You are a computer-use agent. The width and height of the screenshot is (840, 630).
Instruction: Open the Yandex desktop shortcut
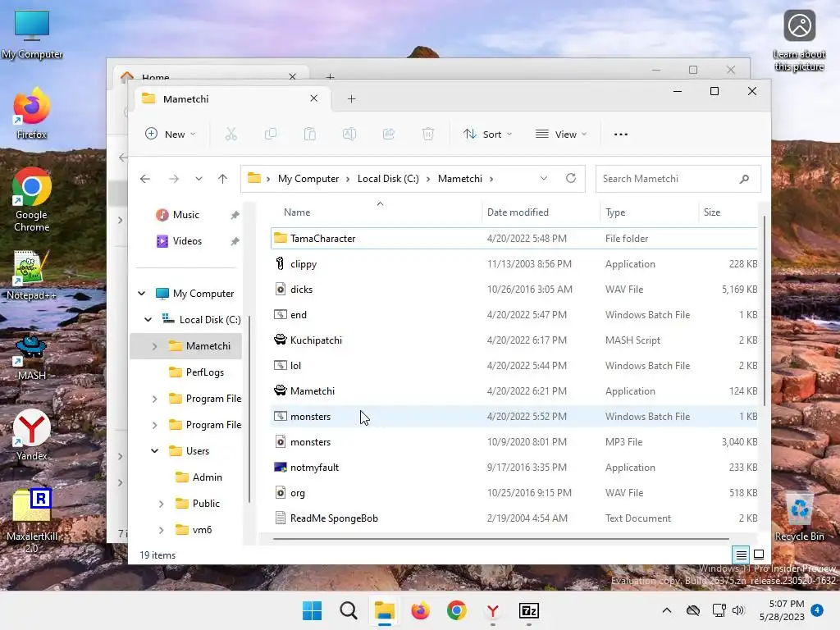click(32, 435)
